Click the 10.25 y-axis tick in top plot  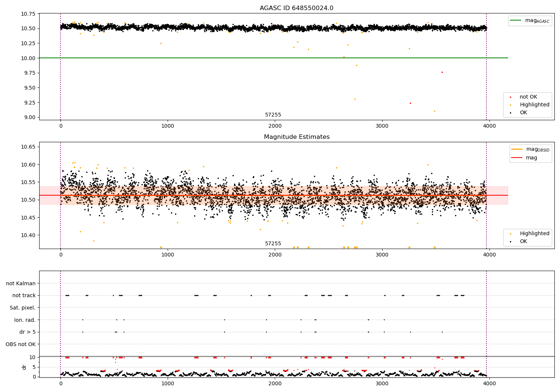28,43
